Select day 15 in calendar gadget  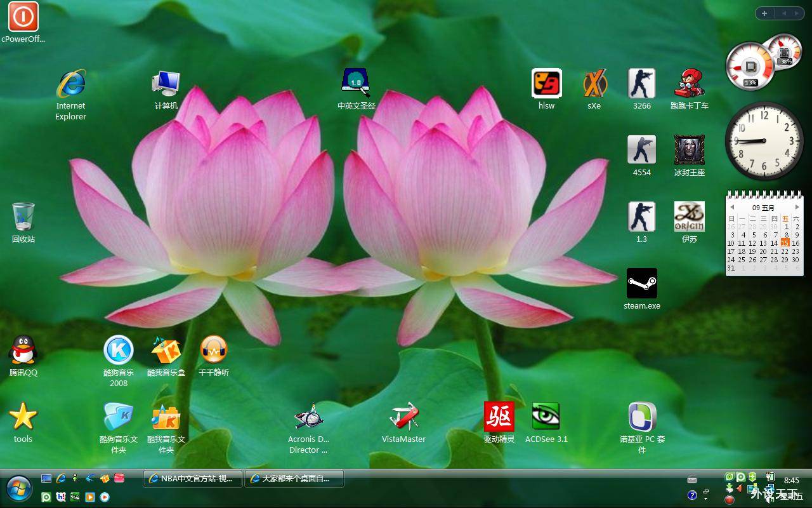(785, 243)
